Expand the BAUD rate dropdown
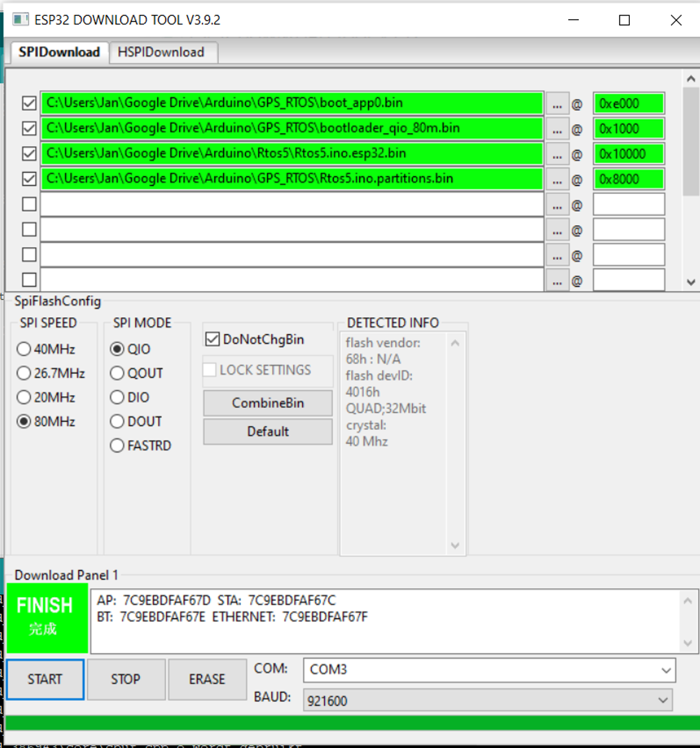The height and width of the screenshot is (748, 700). click(x=663, y=700)
